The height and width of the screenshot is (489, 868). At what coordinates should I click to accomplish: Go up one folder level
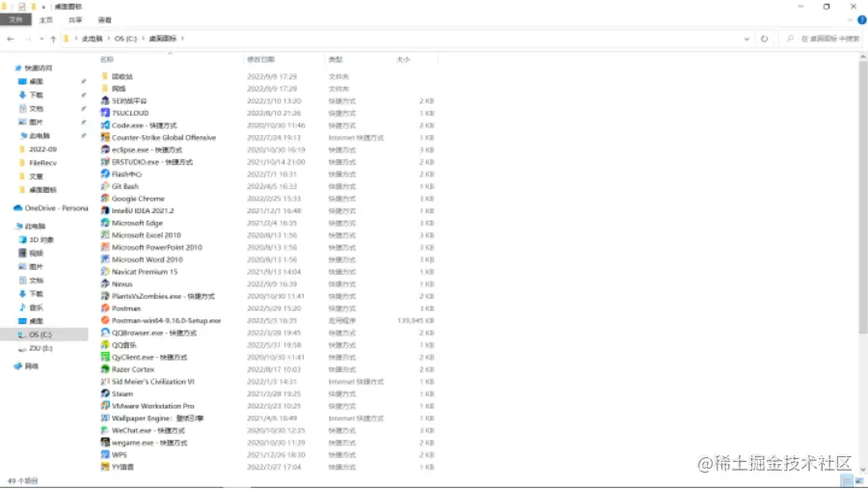click(x=53, y=39)
